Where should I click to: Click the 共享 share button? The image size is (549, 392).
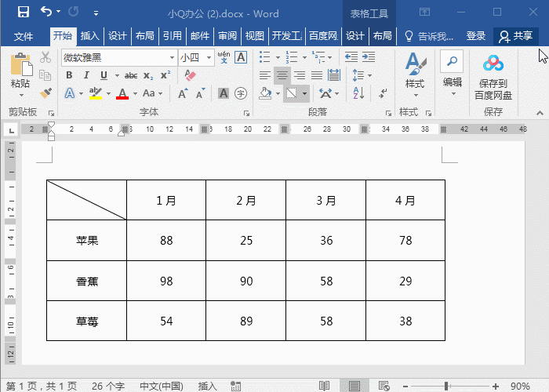(x=516, y=36)
